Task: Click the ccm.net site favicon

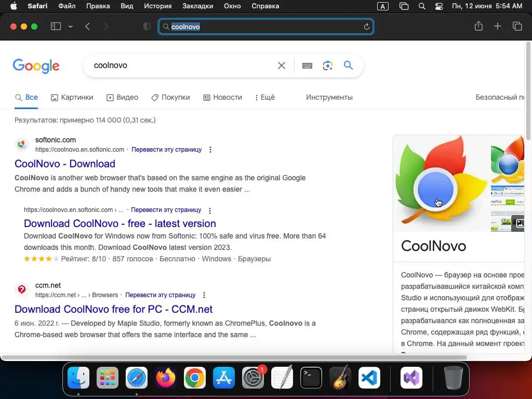Action: click(x=22, y=290)
